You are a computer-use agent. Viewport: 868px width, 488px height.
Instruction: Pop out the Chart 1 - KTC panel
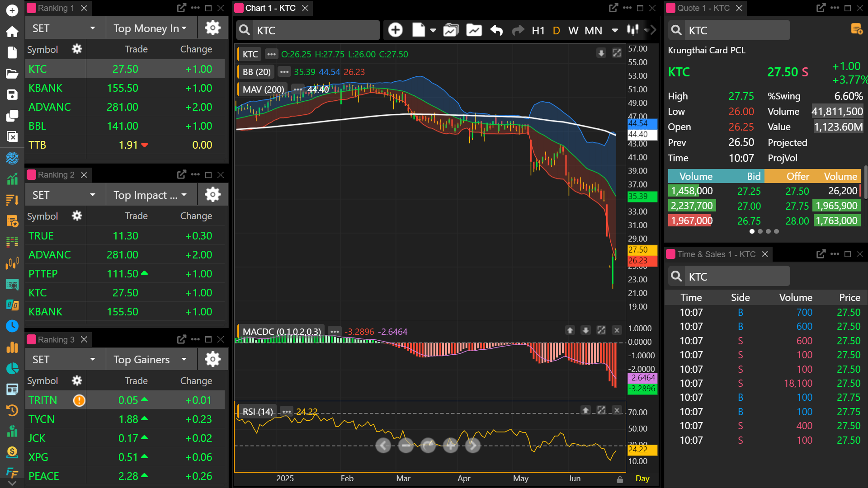click(613, 8)
